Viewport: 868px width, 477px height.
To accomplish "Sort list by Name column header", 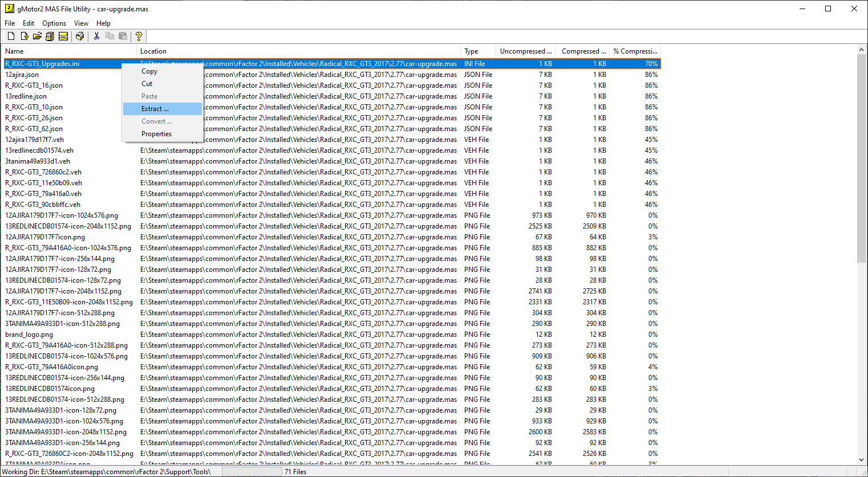I will pos(68,51).
